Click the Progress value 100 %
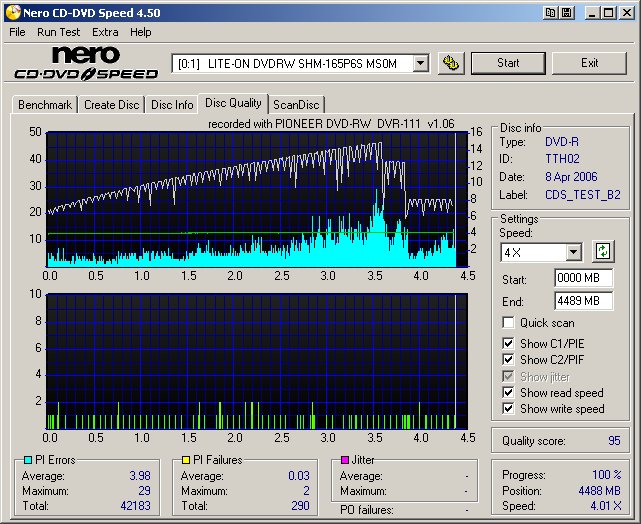Screen dimensions: 641x524 [x=607, y=475]
